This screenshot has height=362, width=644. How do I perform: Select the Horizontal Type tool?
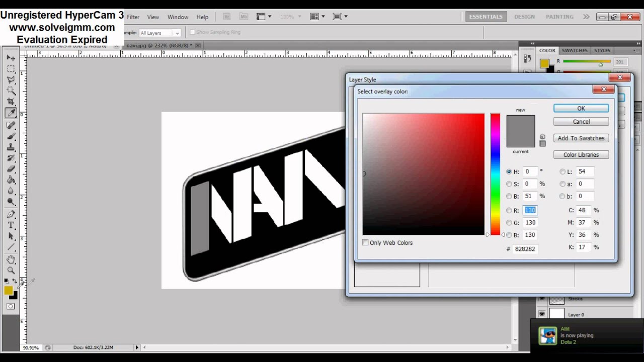click(11, 225)
